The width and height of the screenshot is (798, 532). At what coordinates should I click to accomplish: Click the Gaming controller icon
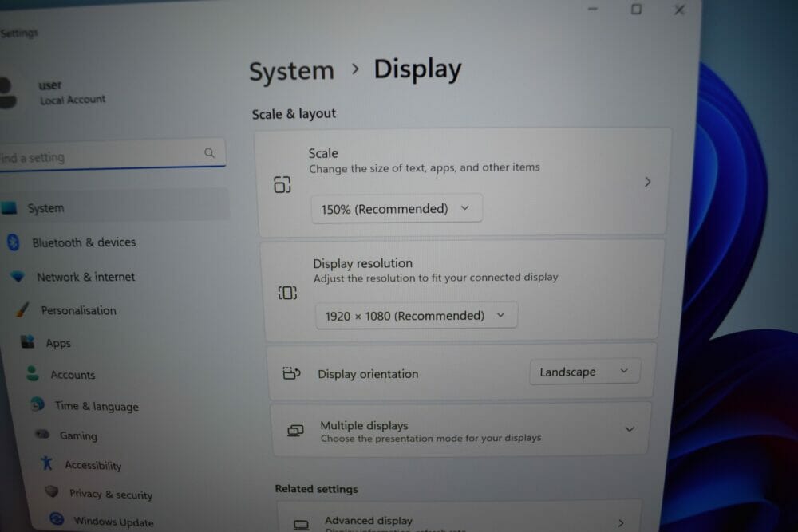point(42,434)
